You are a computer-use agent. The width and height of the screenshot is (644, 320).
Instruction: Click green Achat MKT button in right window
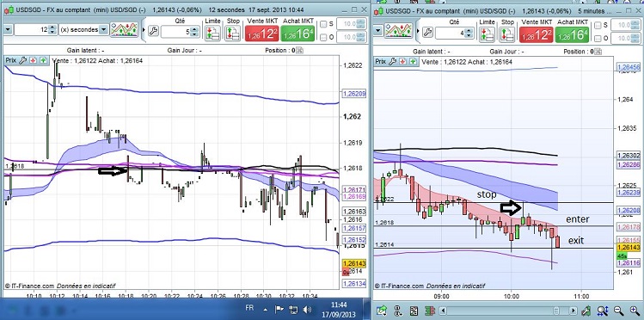(x=572, y=34)
